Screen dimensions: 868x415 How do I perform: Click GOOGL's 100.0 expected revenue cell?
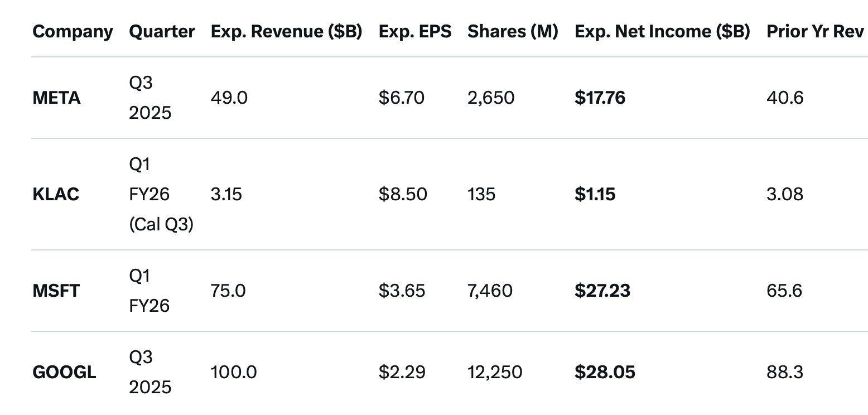pos(234,372)
